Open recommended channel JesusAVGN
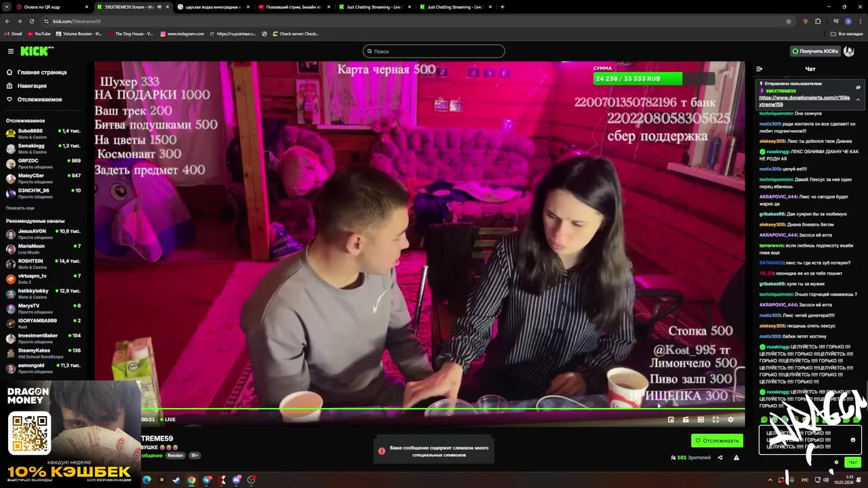 43,234
